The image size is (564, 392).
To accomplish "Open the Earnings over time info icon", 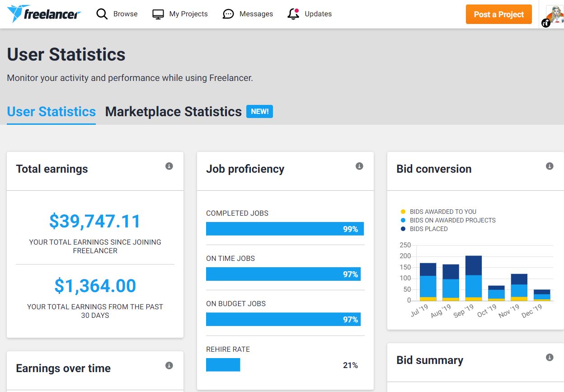I will 169,365.
